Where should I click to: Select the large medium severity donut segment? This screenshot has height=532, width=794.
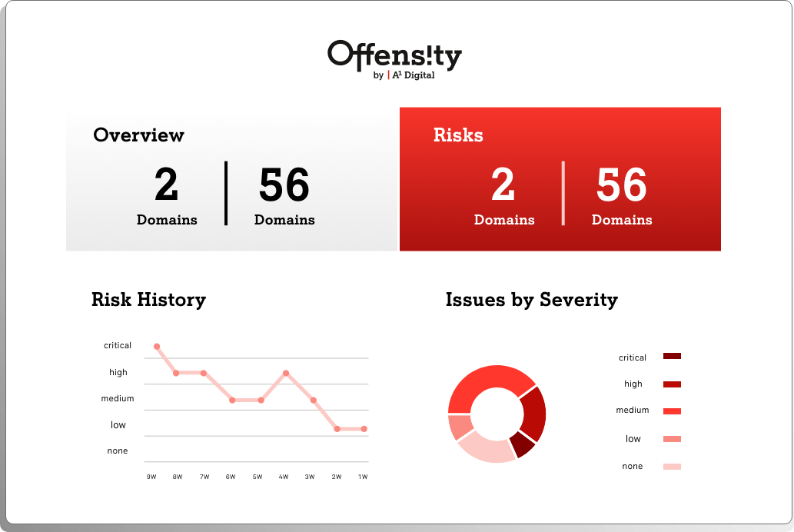click(481, 387)
